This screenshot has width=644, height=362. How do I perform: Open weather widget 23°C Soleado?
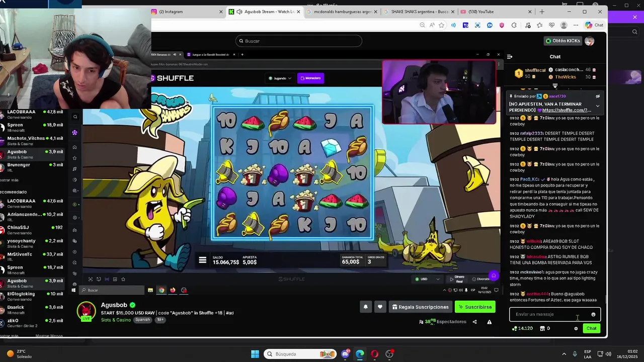pyautogui.click(x=19, y=354)
